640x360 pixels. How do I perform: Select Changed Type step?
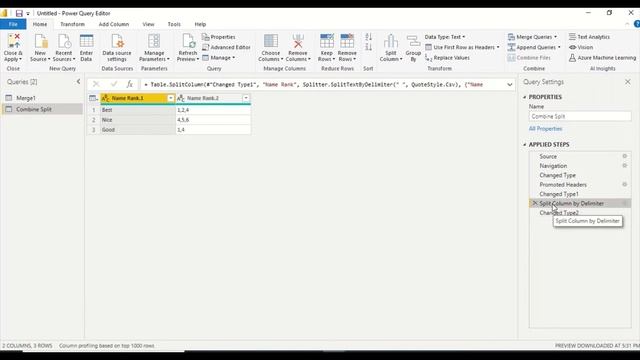point(558,175)
